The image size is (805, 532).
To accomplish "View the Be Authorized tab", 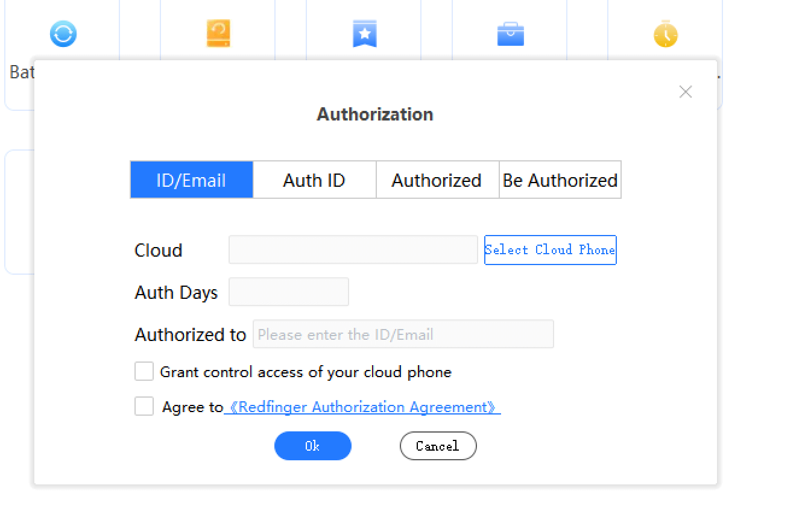I will (x=560, y=180).
